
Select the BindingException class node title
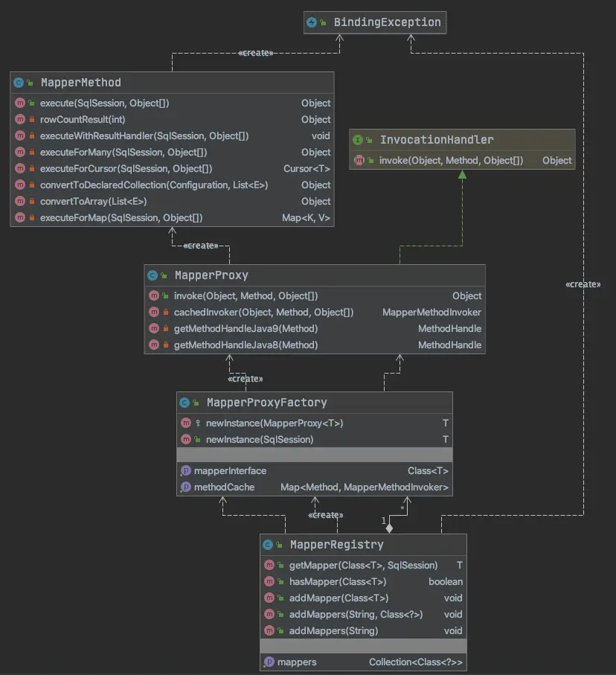[387, 22]
